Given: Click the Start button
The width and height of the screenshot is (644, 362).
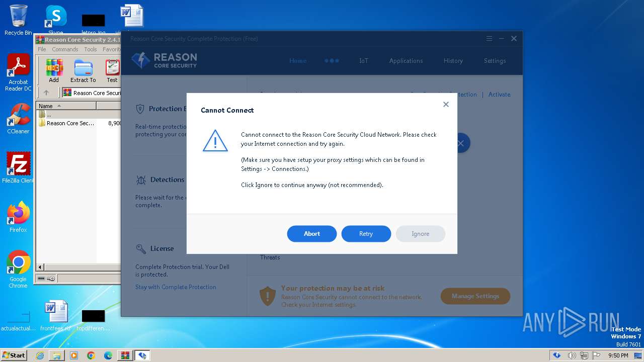Looking at the screenshot, I should (14, 355).
